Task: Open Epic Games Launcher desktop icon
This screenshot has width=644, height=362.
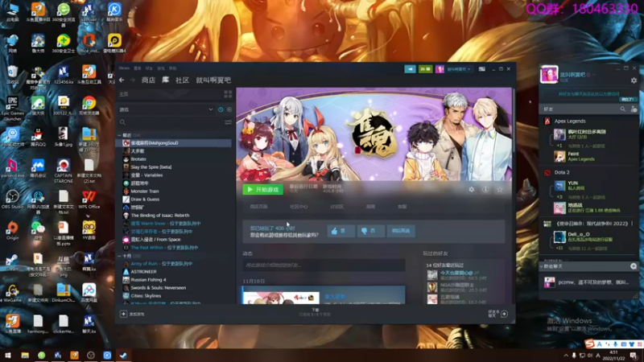Action: (12, 109)
